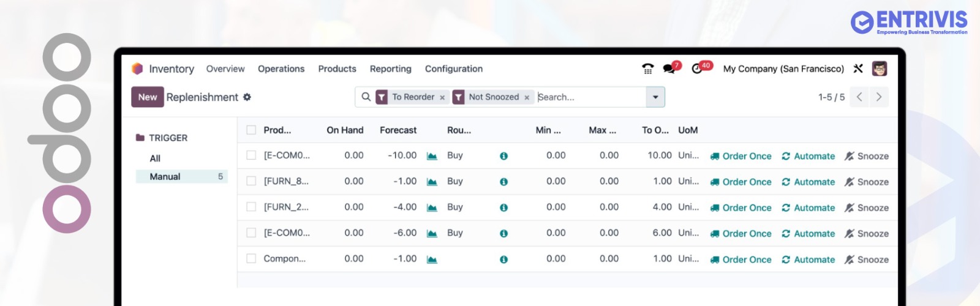Screen dimensions: 980x306
Task: Open the activities clock icon
Action: tap(698, 69)
